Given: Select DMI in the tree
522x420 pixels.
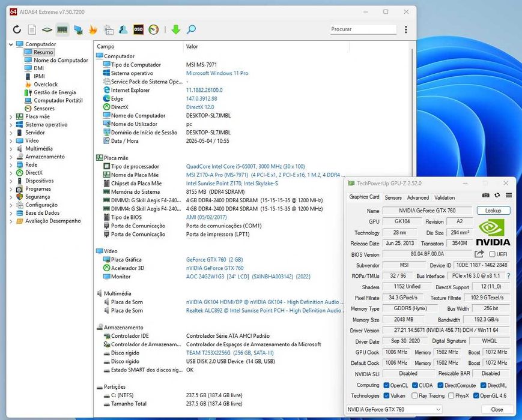Looking at the screenshot, I should point(38,68).
